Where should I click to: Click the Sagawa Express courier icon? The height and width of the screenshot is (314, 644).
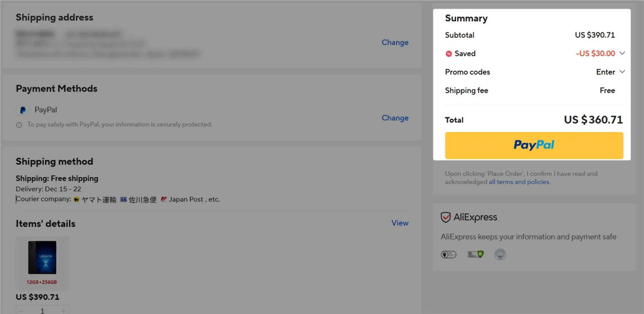tap(123, 200)
